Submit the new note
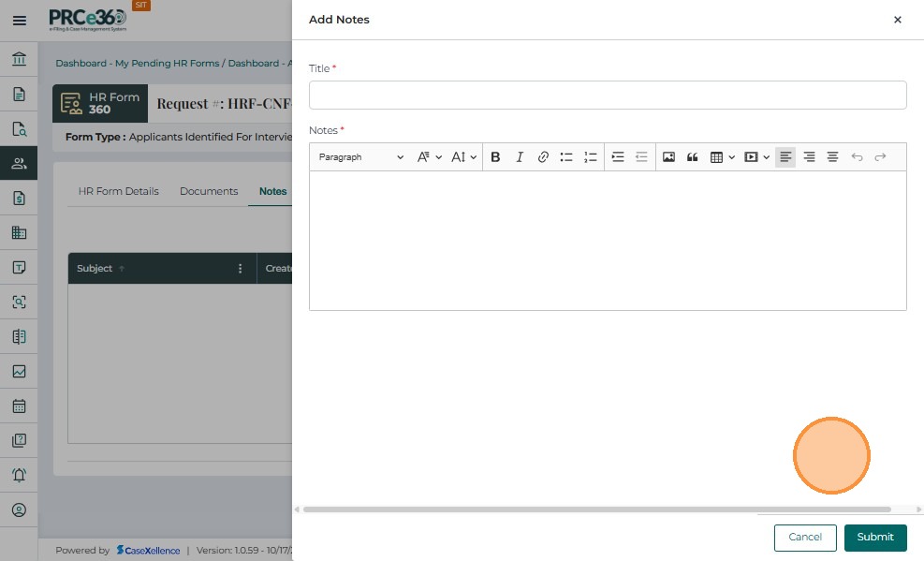 click(x=875, y=538)
